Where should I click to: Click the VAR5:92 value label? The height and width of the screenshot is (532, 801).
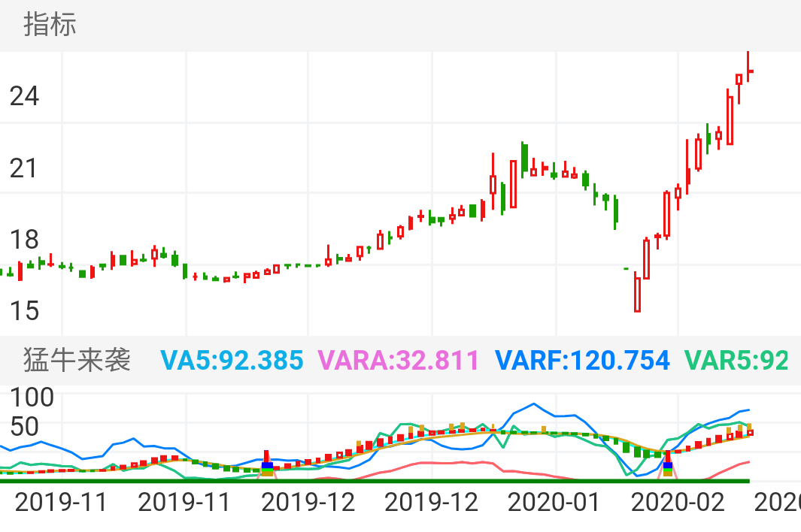coord(736,361)
